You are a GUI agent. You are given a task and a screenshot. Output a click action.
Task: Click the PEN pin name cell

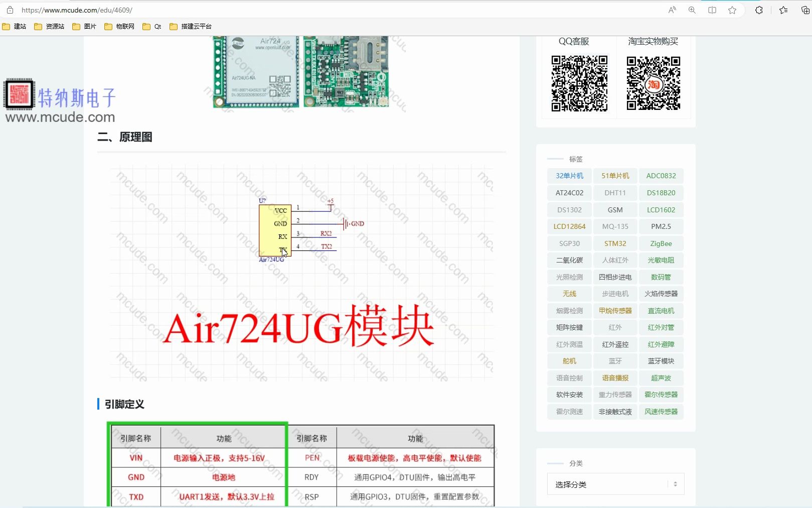[x=312, y=458]
